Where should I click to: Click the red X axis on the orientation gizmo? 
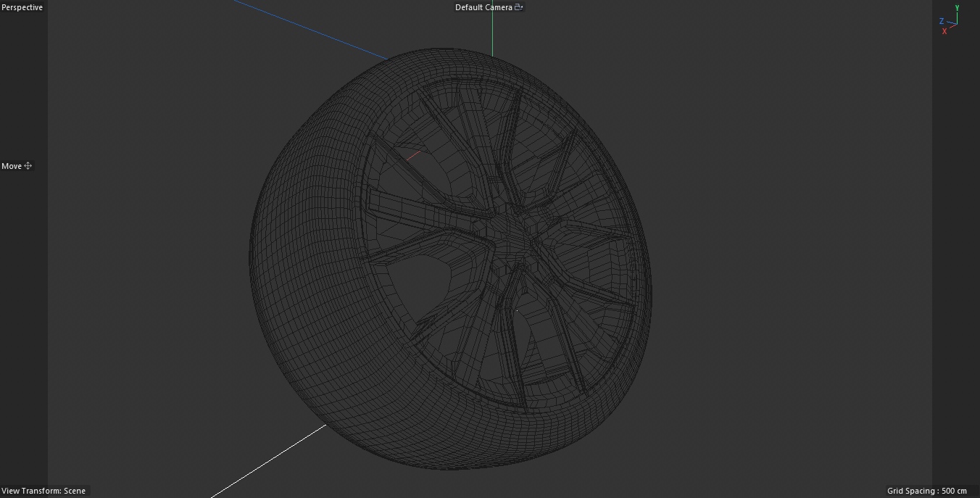click(944, 30)
